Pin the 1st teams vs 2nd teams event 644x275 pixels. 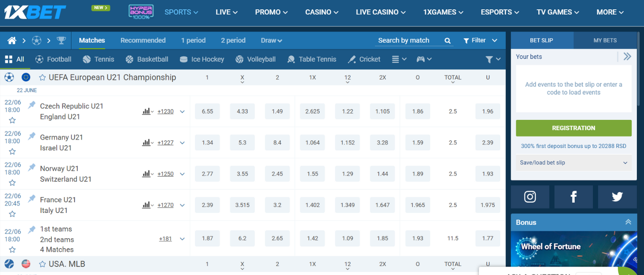32,229
